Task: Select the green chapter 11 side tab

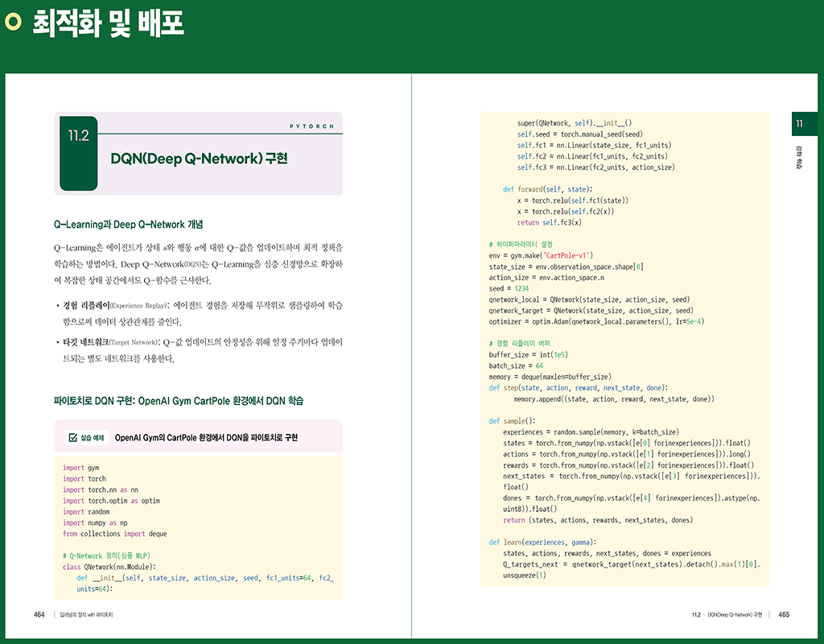Action: pyautogui.click(x=799, y=123)
